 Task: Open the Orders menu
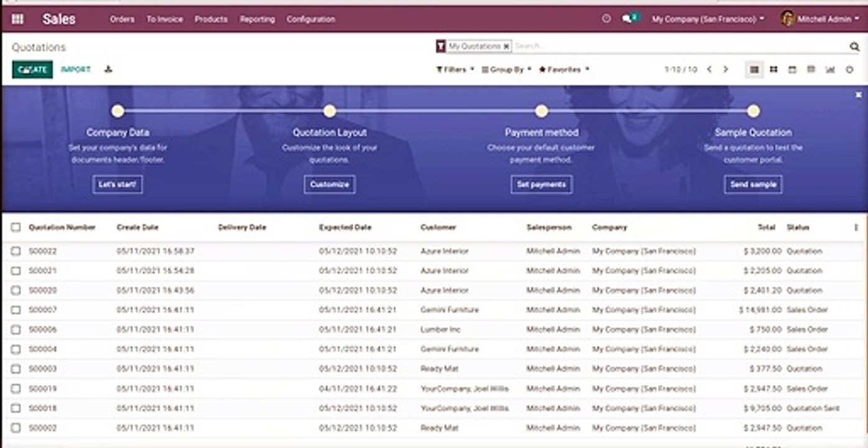[122, 19]
